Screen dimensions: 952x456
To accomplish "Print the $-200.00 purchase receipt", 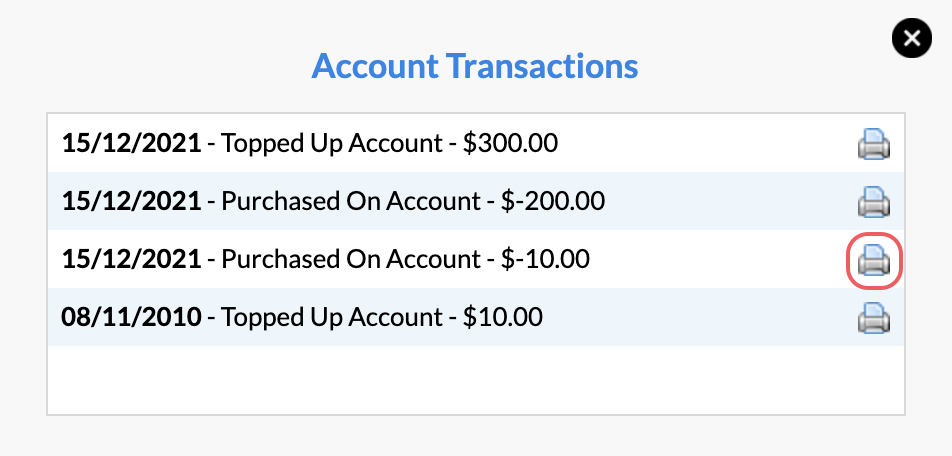I will 874,202.
